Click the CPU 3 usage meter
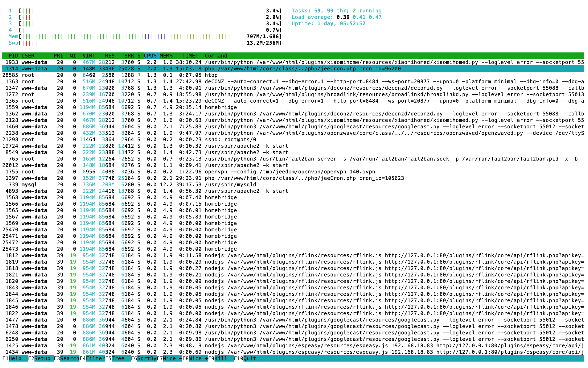 pyautogui.click(x=145, y=24)
